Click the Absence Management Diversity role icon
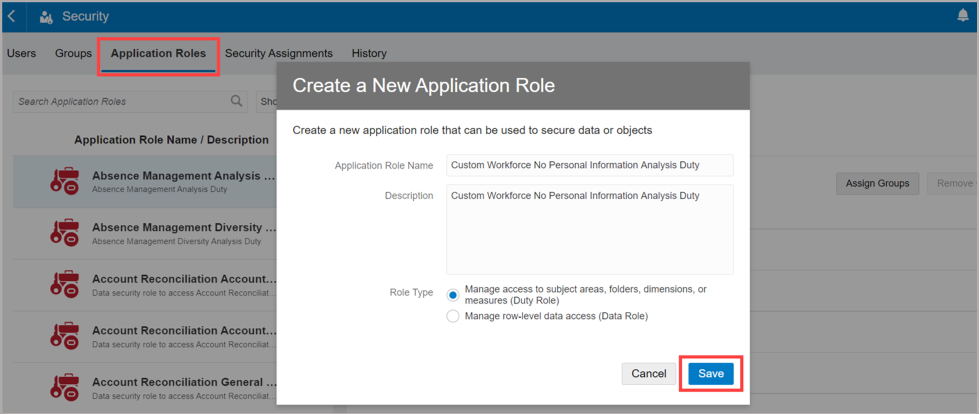 (65, 232)
